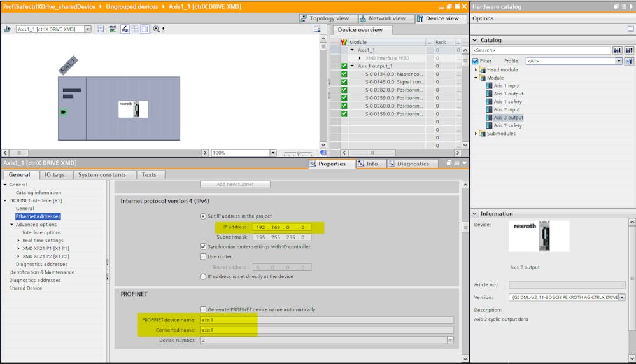Screen dimensions: 636x364
Task: Open the zoom percentage dropdown
Action: point(273,153)
